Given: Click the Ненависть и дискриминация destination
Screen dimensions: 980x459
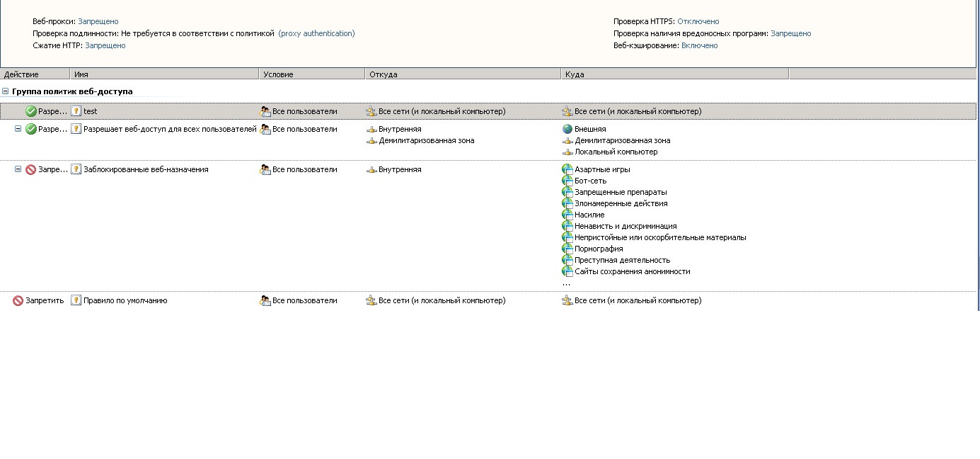Looking at the screenshot, I should click(626, 226).
